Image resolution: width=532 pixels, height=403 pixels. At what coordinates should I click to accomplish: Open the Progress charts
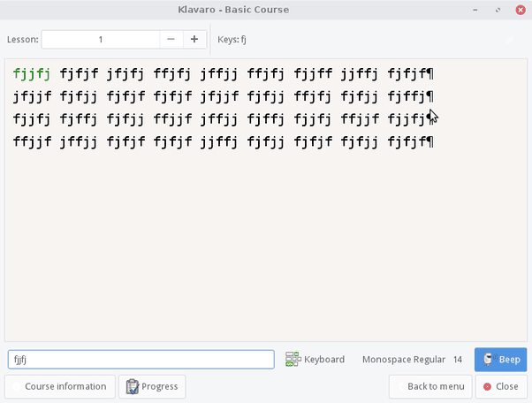[152, 386]
